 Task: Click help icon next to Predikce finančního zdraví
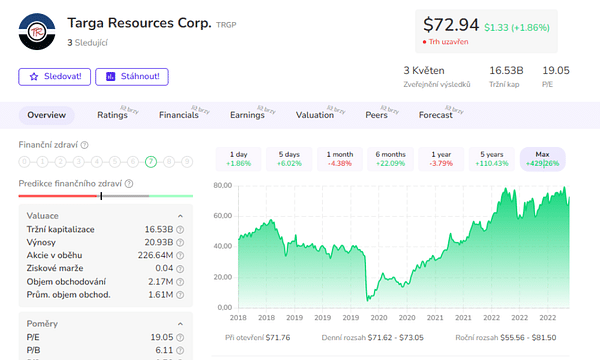pos(129,184)
